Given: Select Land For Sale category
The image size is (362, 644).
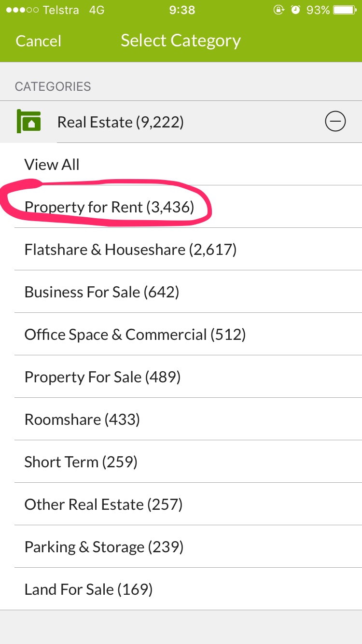Looking at the screenshot, I should click(x=188, y=589).
